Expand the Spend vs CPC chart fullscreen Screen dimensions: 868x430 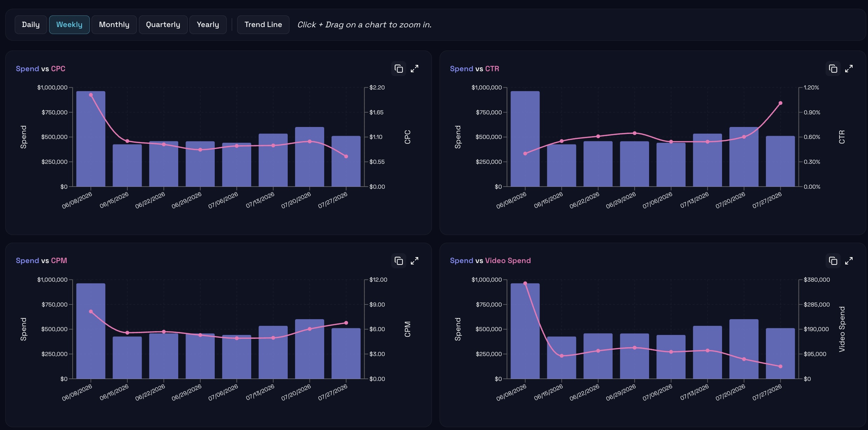coord(415,69)
